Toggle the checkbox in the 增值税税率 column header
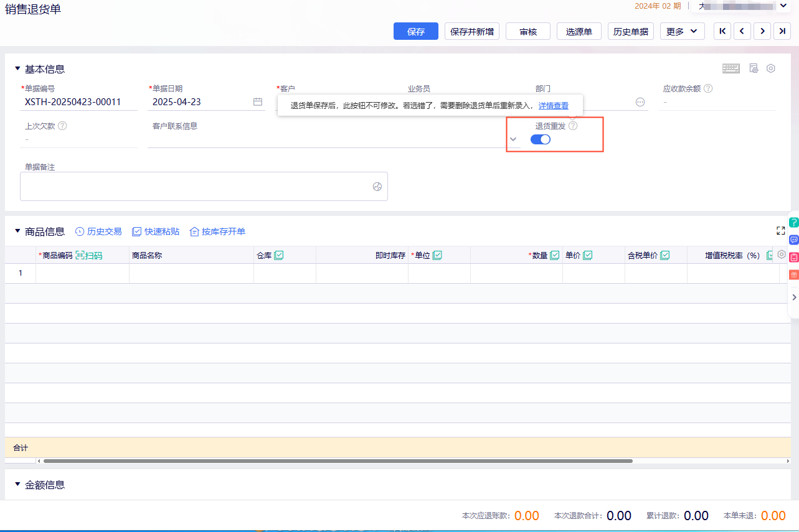This screenshot has height=532, width=799. click(x=770, y=255)
